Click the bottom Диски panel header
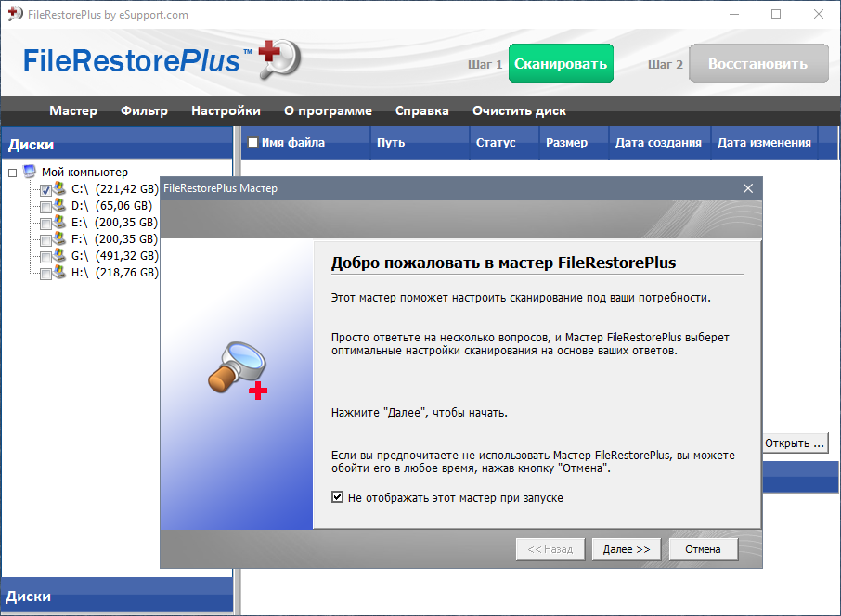The width and height of the screenshot is (841, 616). 117,595
